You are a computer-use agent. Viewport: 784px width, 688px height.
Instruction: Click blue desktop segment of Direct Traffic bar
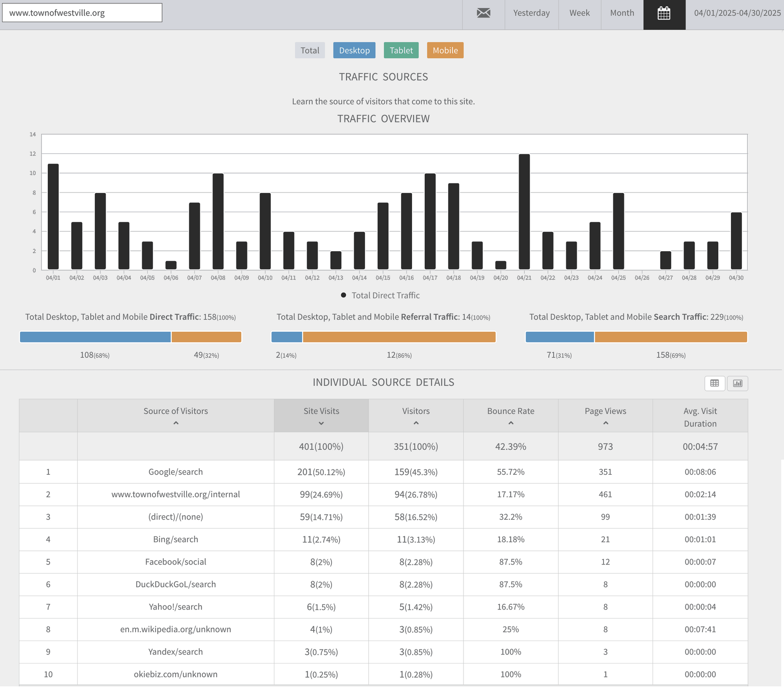pos(95,337)
